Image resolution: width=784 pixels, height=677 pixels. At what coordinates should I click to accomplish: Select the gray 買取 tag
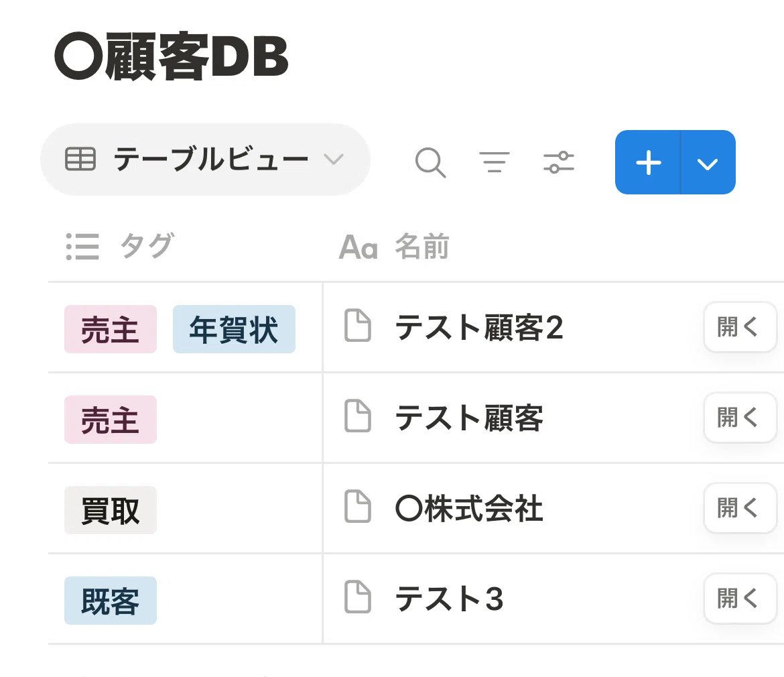[111, 510]
